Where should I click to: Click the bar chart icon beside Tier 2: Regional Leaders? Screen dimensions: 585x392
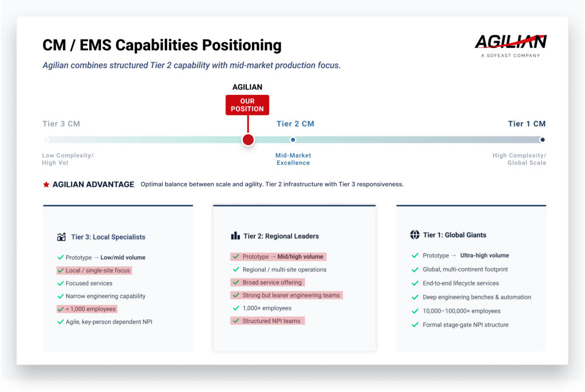click(x=237, y=235)
